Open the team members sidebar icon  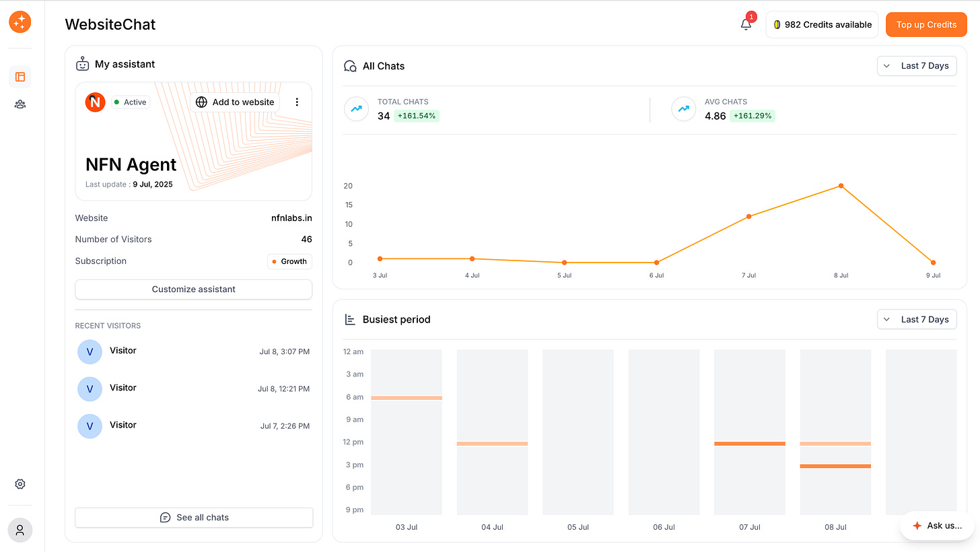pyautogui.click(x=20, y=104)
